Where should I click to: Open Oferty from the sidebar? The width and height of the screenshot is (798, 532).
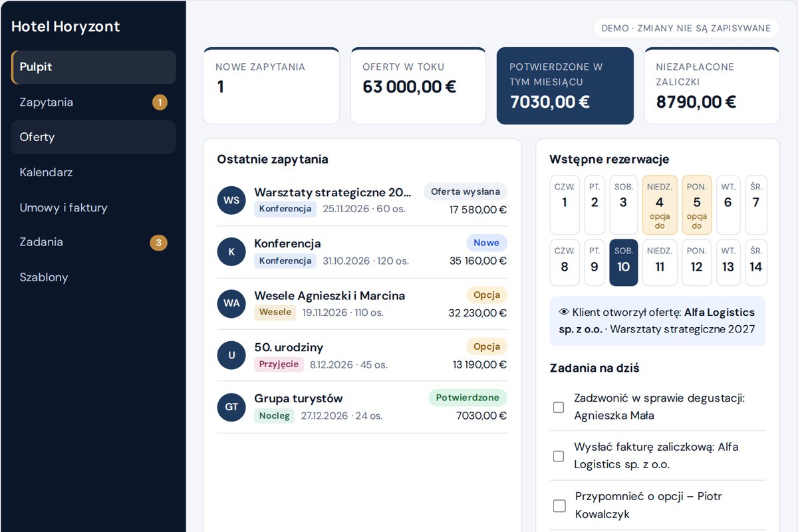[94, 137]
